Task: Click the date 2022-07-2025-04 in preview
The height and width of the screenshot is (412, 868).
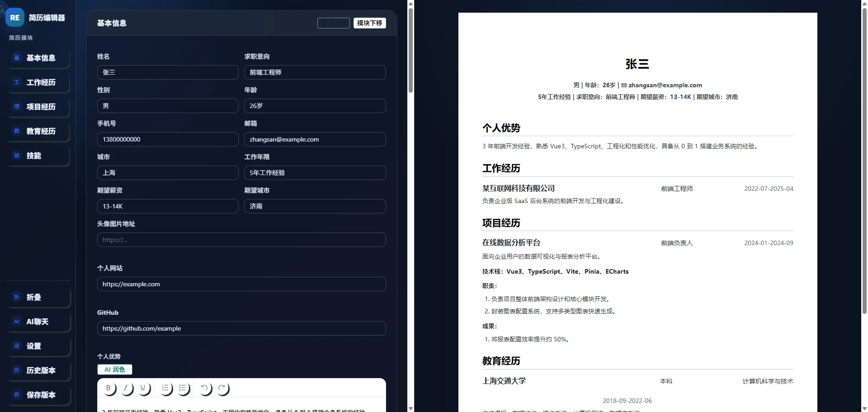Action: tap(769, 189)
